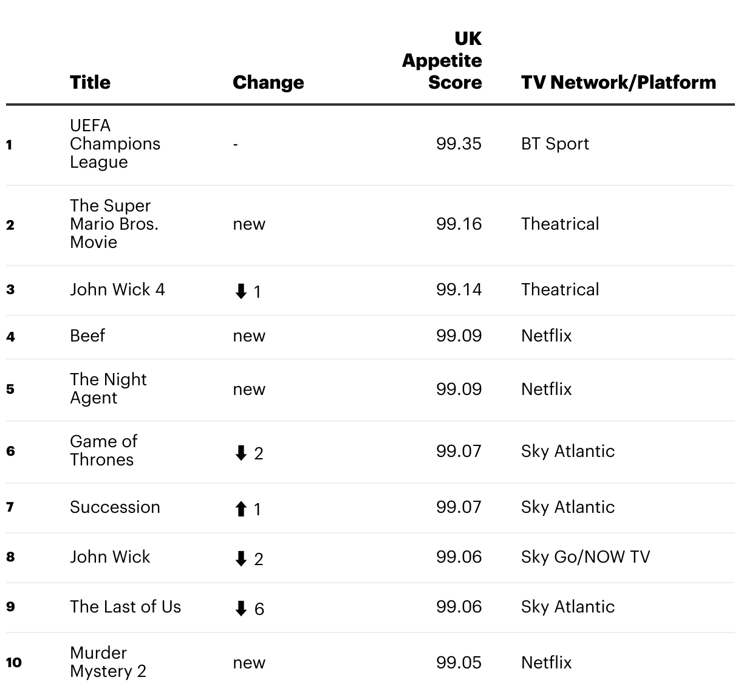Click the UEFA Champions League title
The image size is (741, 700).
(x=115, y=143)
